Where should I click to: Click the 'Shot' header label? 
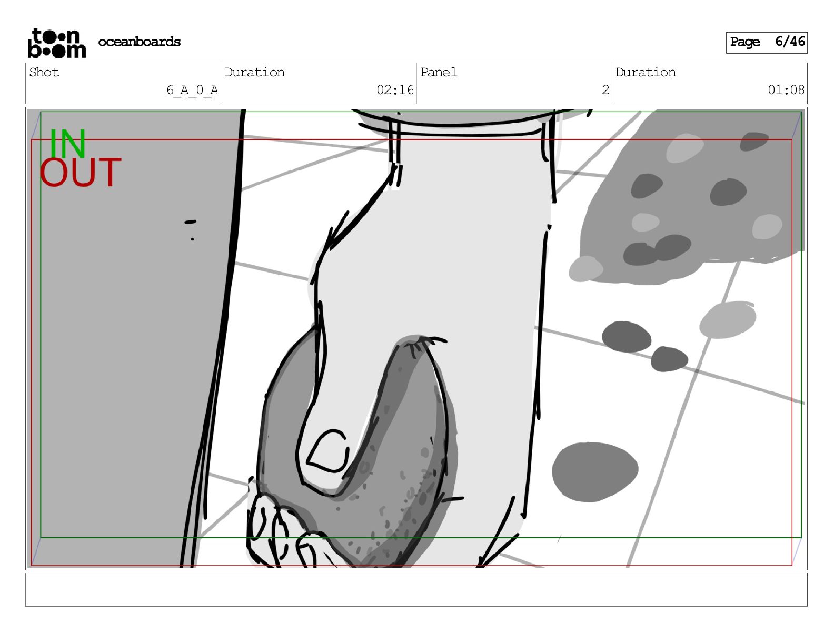tap(44, 72)
